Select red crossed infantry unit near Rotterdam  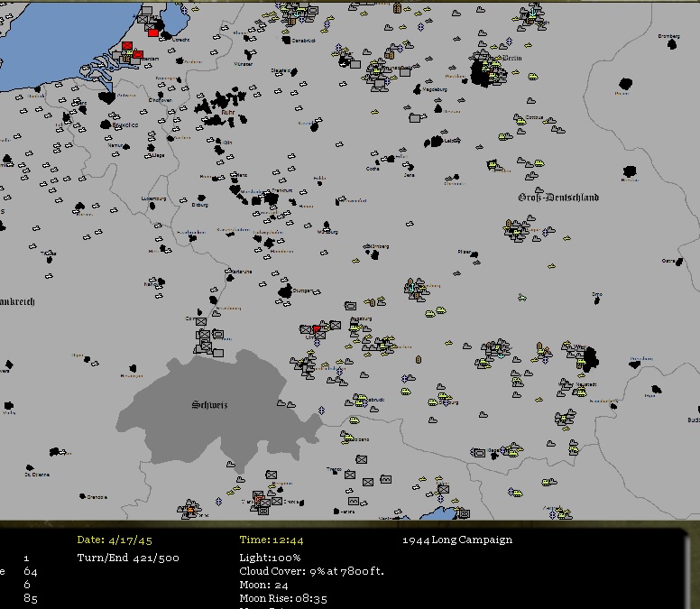[x=127, y=45]
